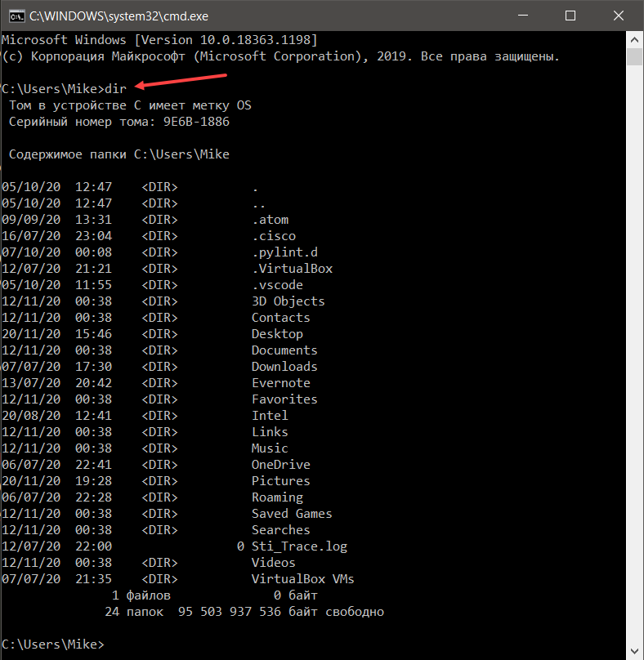
Task: Click the Searches folder name
Action: click(281, 530)
